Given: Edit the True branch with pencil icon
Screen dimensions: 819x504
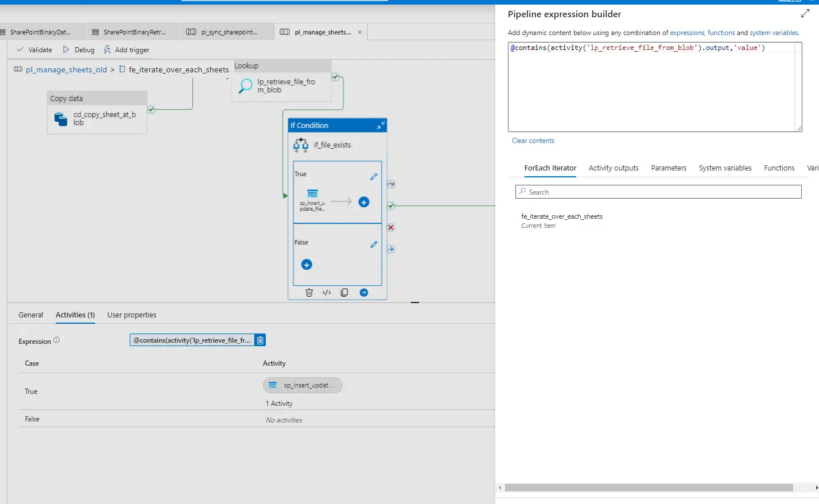Looking at the screenshot, I should click(x=374, y=177).
